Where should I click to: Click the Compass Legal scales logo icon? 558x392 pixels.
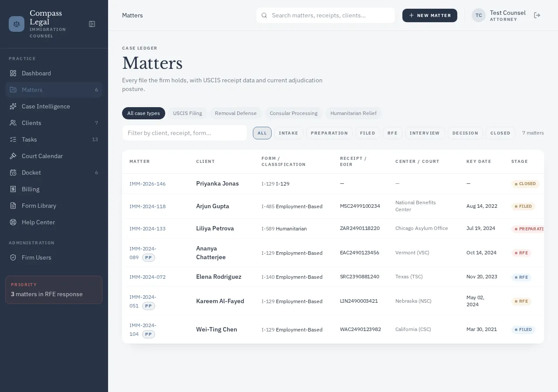17,24
